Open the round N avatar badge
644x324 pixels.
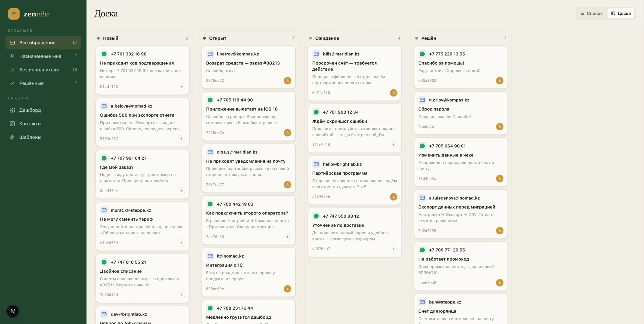(13, 311)
